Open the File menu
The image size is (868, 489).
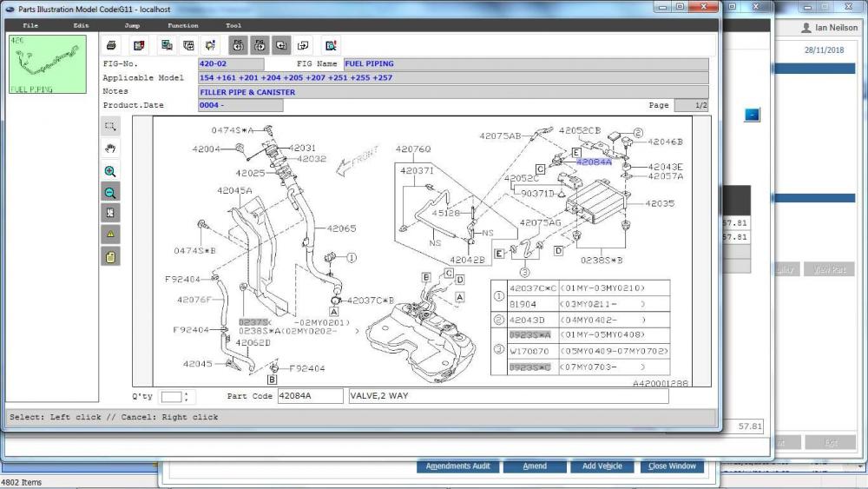30,25
